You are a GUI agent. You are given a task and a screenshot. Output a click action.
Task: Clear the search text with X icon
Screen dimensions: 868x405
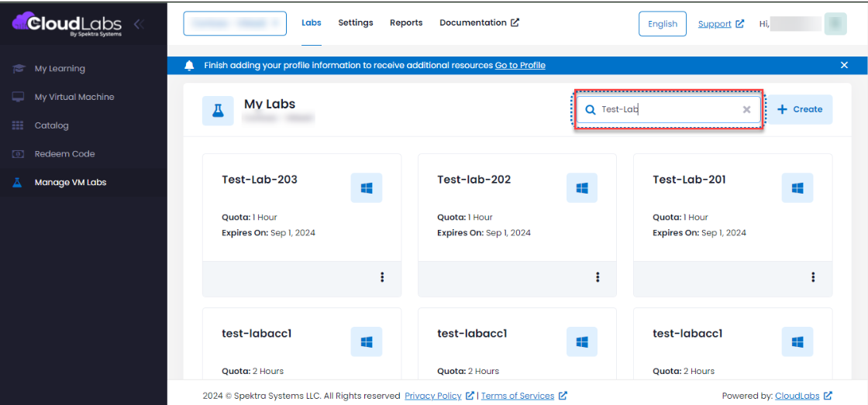[x=747, y=109]
